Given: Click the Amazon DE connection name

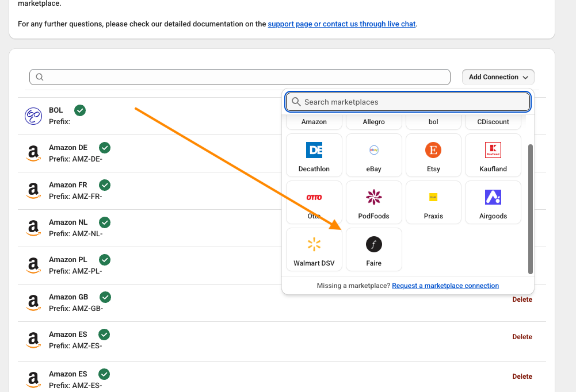Looking at the screenshot, I should [68, 148].
